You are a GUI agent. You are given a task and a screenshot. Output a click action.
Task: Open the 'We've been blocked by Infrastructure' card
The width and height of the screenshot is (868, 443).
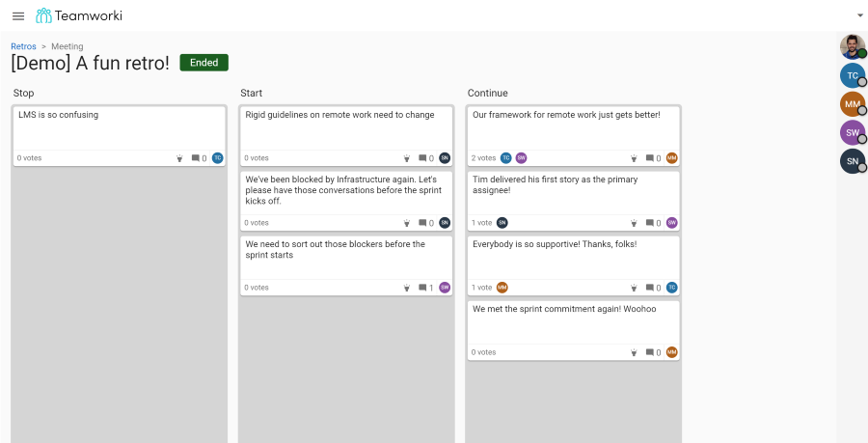tap(346, 201)
